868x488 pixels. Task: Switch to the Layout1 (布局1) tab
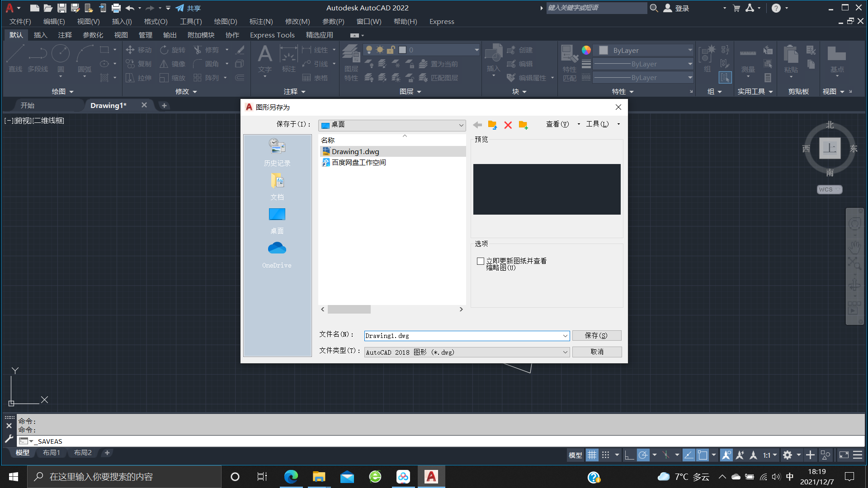[x=51, y=453]
